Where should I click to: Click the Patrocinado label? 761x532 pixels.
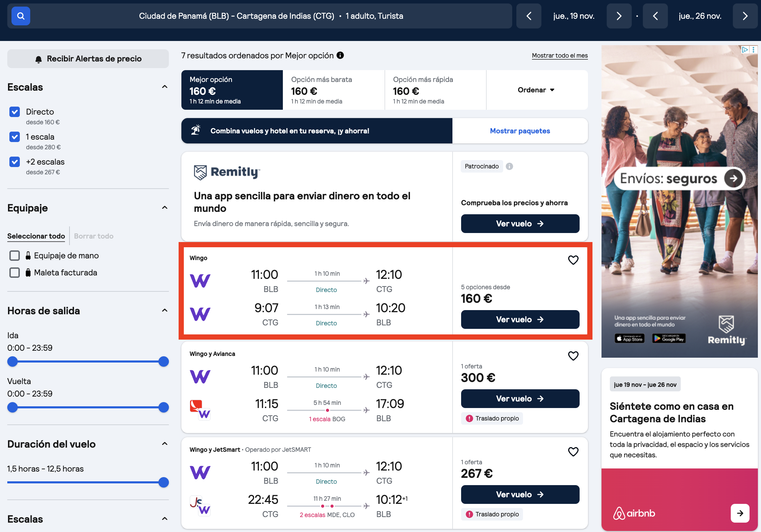482,166
